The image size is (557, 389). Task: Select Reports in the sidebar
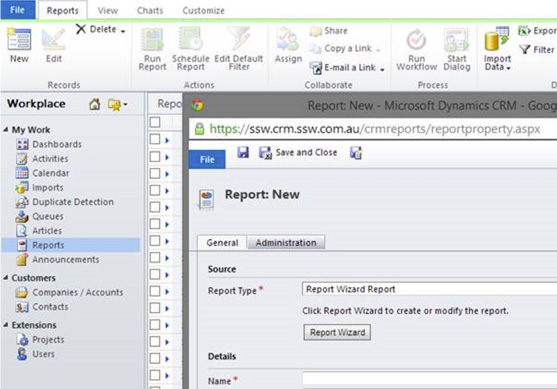point(71,245)
